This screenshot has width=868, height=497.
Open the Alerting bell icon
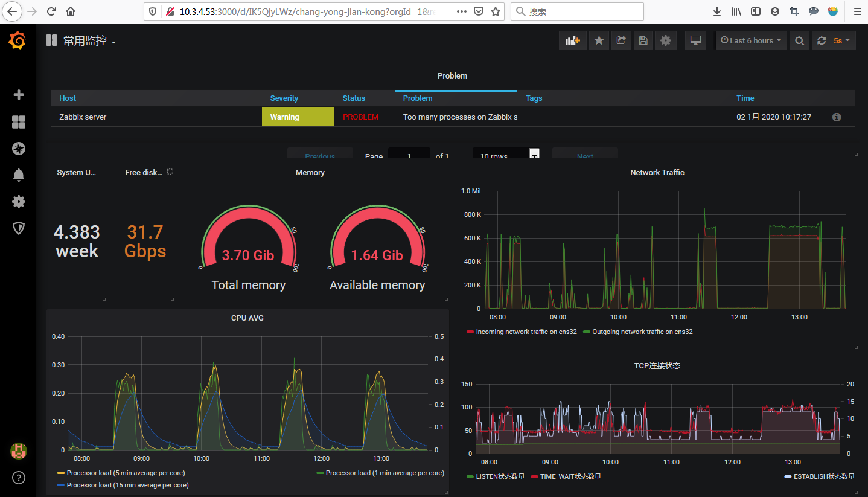19,175
